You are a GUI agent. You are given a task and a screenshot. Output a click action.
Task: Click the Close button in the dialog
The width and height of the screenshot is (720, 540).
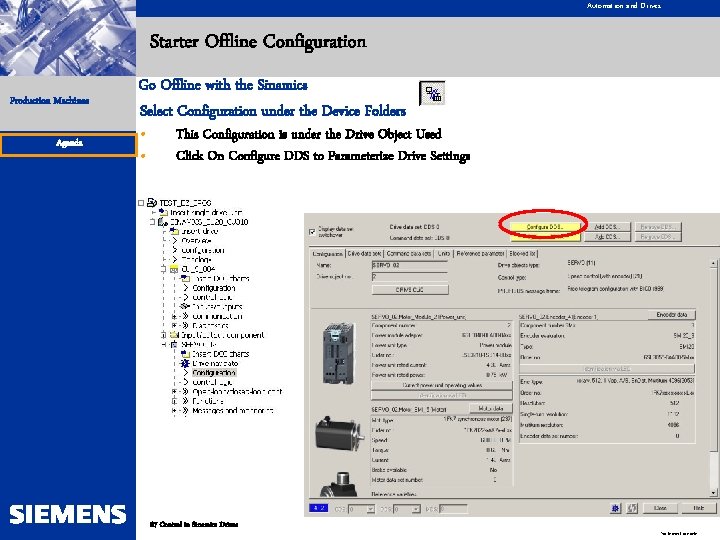pyautogui.click(x=660, y=508)
